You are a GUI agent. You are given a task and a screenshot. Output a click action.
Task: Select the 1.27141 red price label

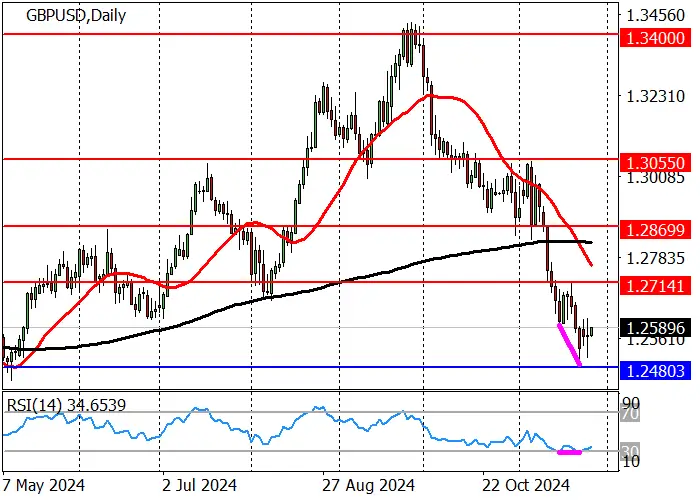click(655, 286)
